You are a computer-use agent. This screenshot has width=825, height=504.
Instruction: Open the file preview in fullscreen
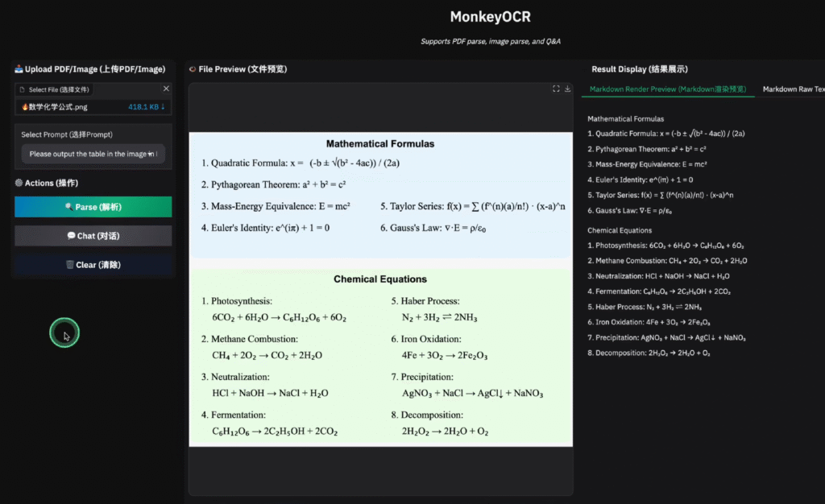tap(556, 89)
